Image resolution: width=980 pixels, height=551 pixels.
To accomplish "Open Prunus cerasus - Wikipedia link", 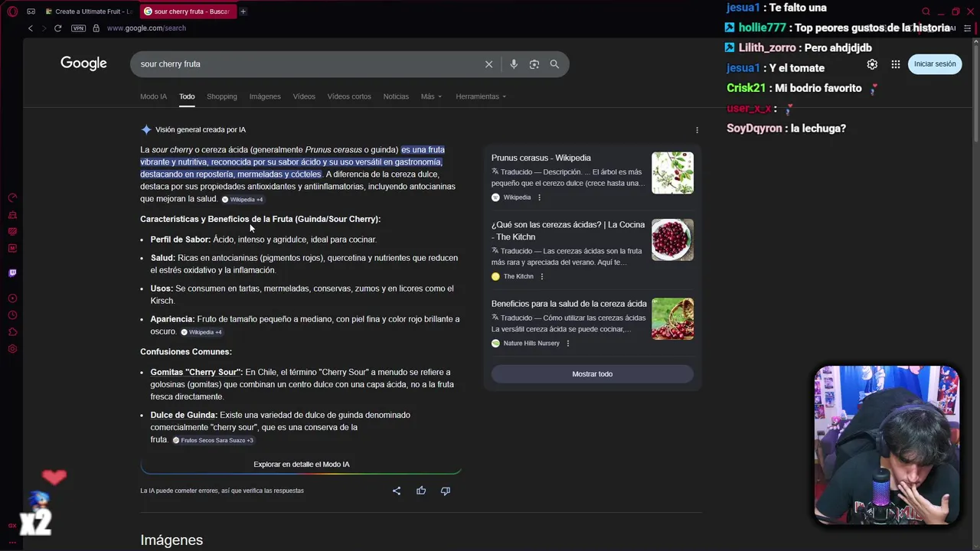I will click(x=541, y=158).
